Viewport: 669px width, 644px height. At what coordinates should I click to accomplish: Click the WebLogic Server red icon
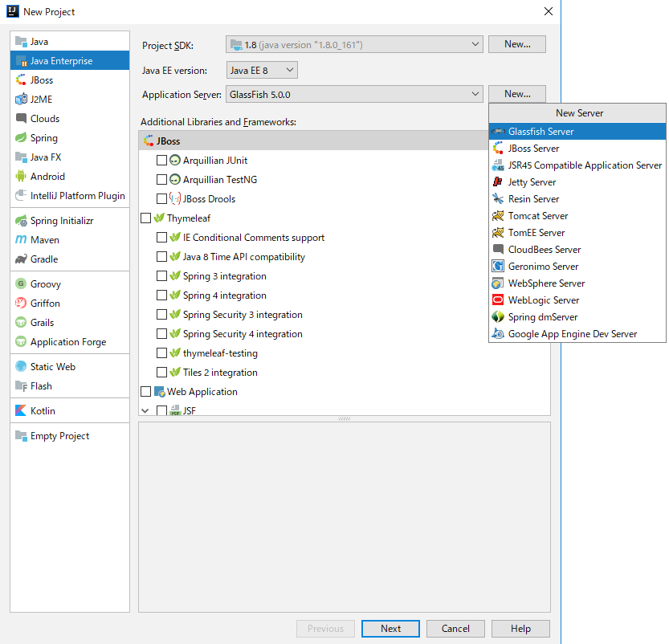coord(498,300)
